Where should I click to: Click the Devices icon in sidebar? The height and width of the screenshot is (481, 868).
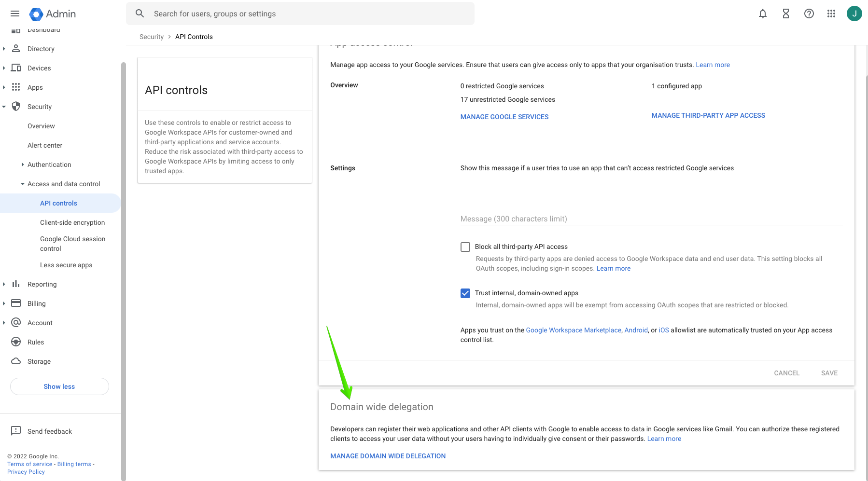tap(16, 68)
